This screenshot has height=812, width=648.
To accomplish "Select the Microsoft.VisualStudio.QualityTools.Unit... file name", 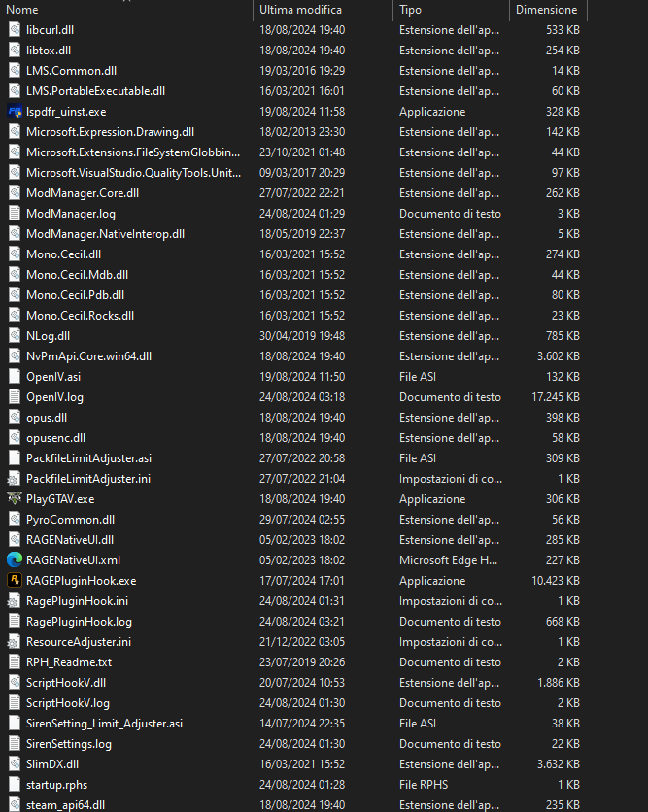I will pos(134,173).
